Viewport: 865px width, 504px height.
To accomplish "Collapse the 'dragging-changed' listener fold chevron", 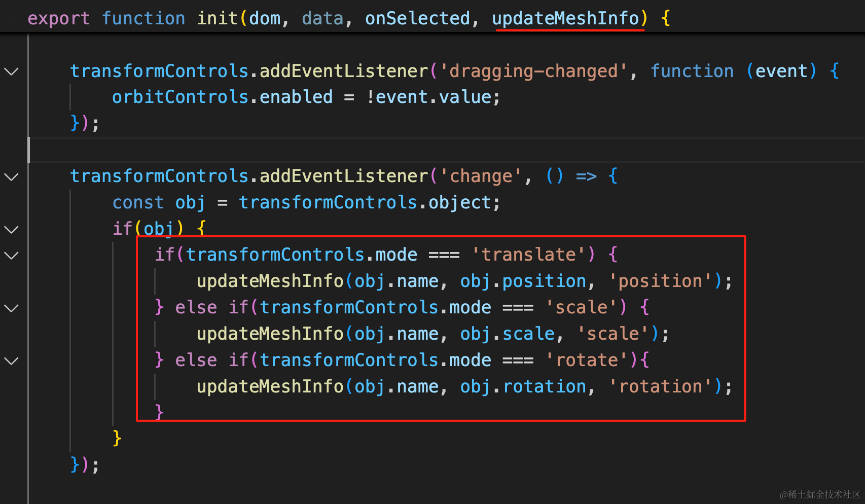I will pos(11,71).
